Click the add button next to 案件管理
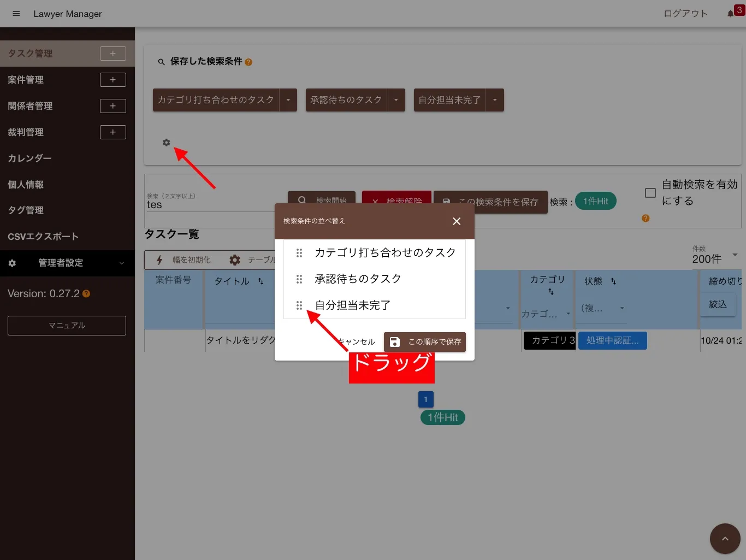This screenshot has height=560, width=746. pyautogui.click(x=113, y=80)
